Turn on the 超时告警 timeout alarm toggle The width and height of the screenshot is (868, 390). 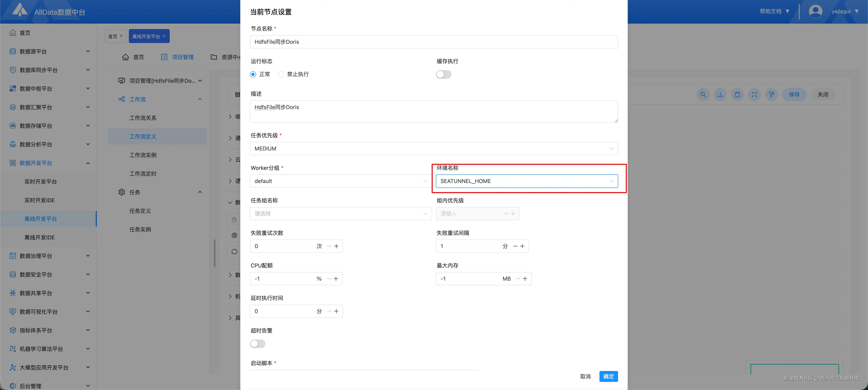[257, 344]
